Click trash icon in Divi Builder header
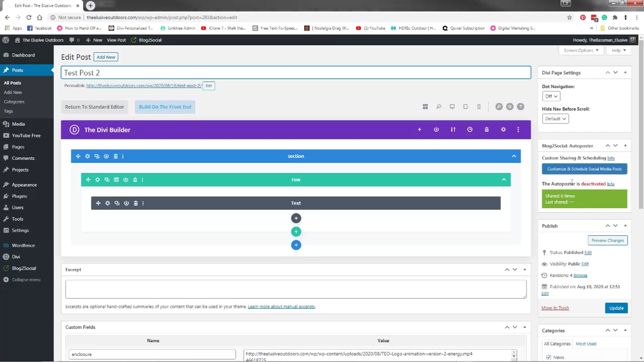The height and width of the screenshot is (362, 644). 486,130
